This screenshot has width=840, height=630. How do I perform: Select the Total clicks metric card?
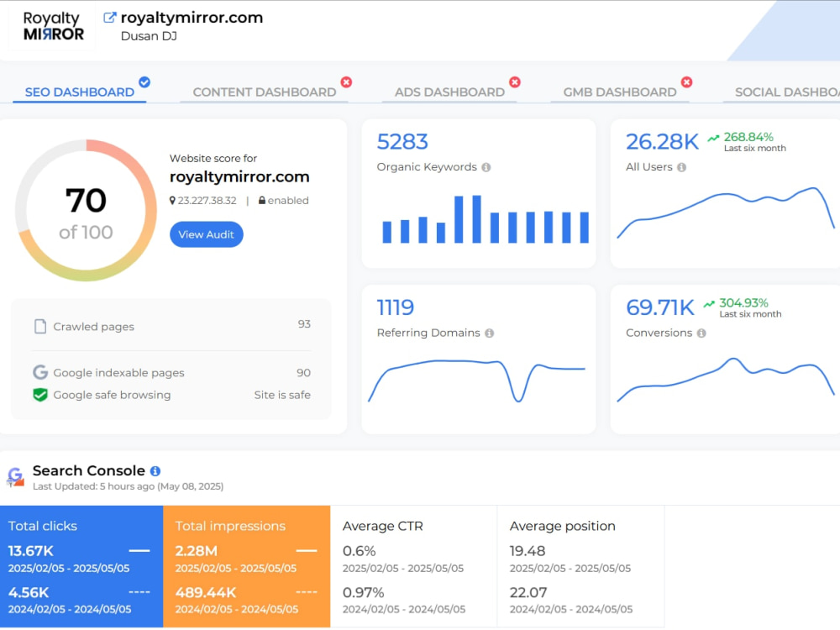(81, 566)
